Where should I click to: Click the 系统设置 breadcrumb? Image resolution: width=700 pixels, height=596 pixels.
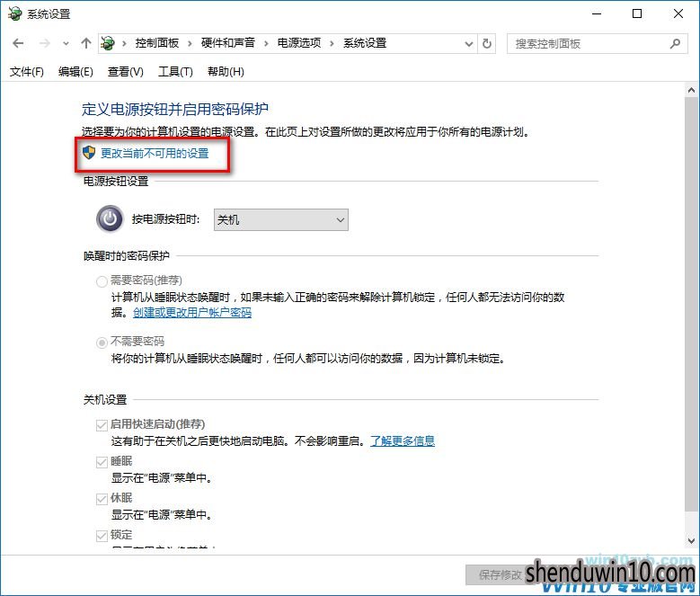pyautogui.click(x=365, y=43)
